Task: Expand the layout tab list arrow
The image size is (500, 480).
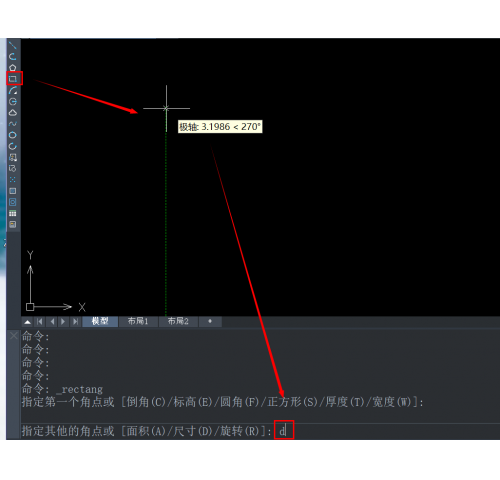Action: 28,322
